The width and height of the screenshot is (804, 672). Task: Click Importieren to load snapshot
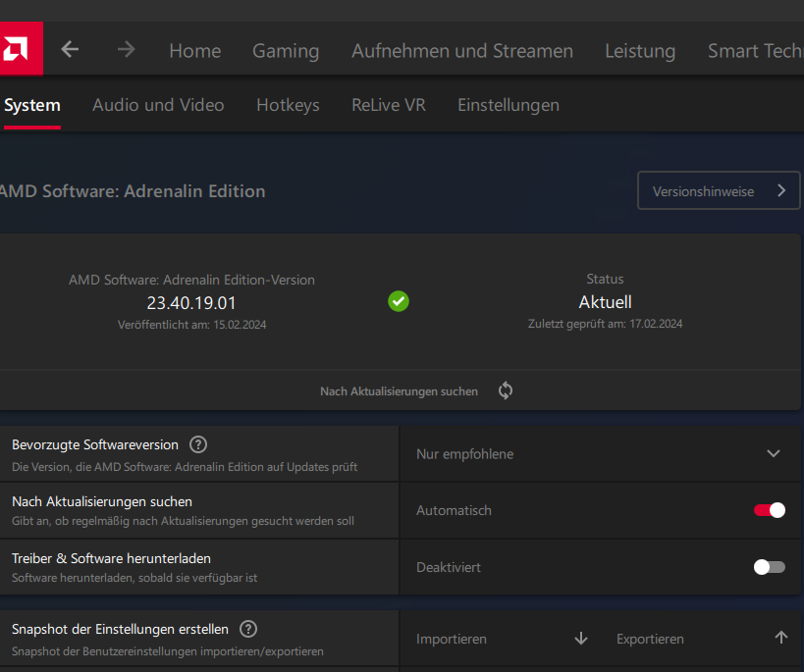click(x=452, y=639)
